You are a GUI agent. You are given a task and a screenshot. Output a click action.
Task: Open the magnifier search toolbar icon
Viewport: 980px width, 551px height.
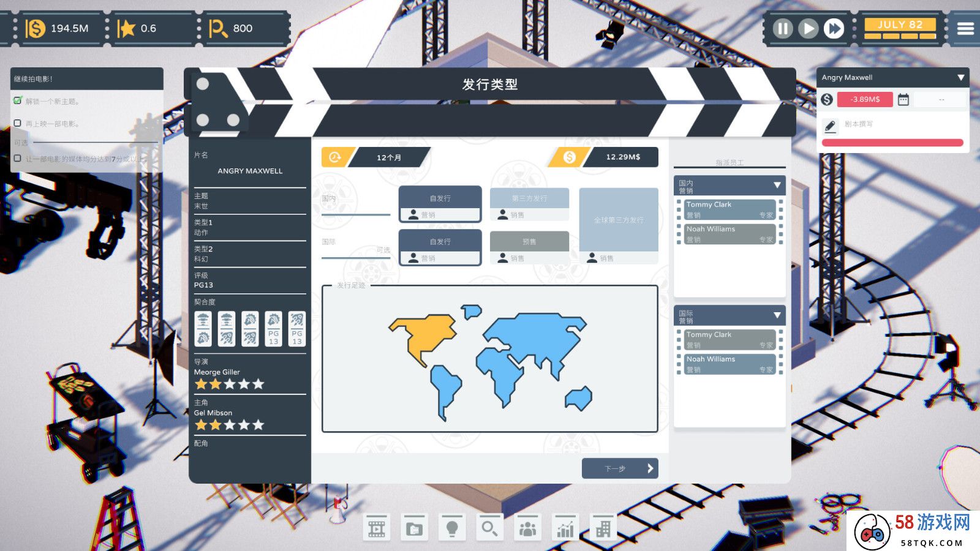point(489,528)
